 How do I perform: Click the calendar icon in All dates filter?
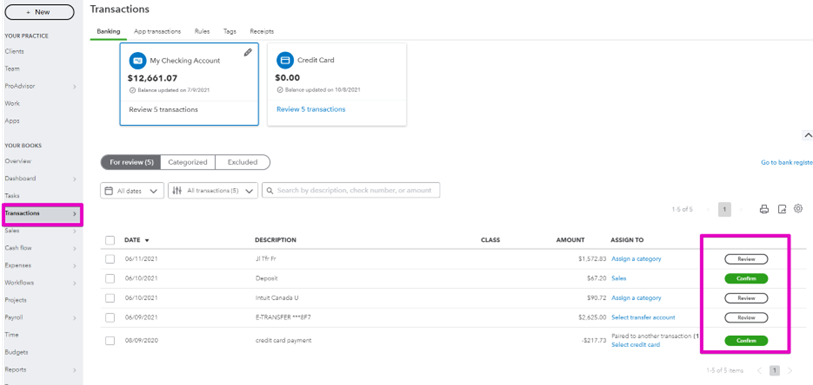click(x=109, y=191)
